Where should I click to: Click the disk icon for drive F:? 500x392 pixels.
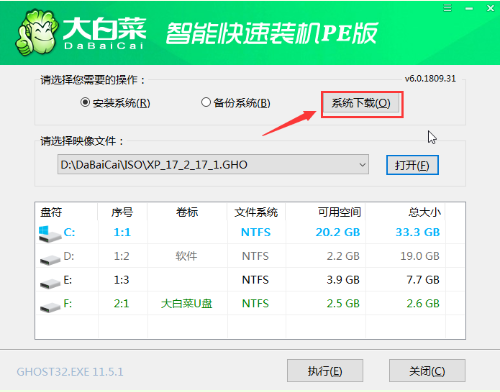coord(50,306)
